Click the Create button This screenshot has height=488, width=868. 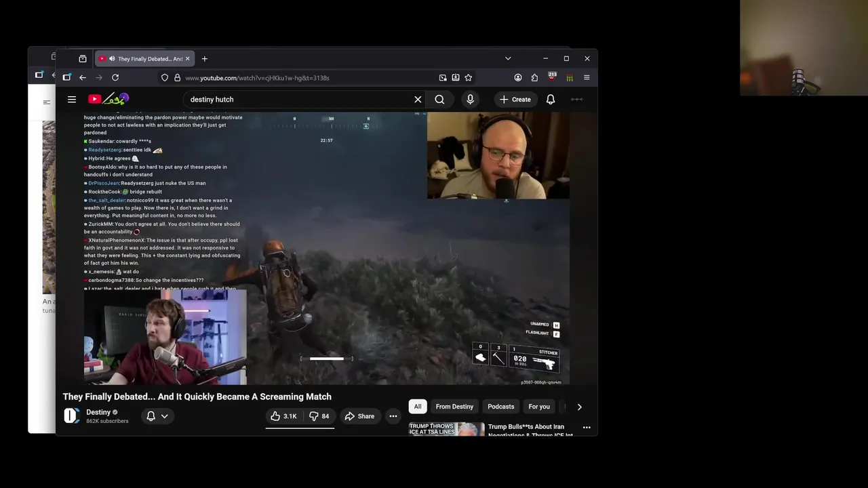[515, 99]
